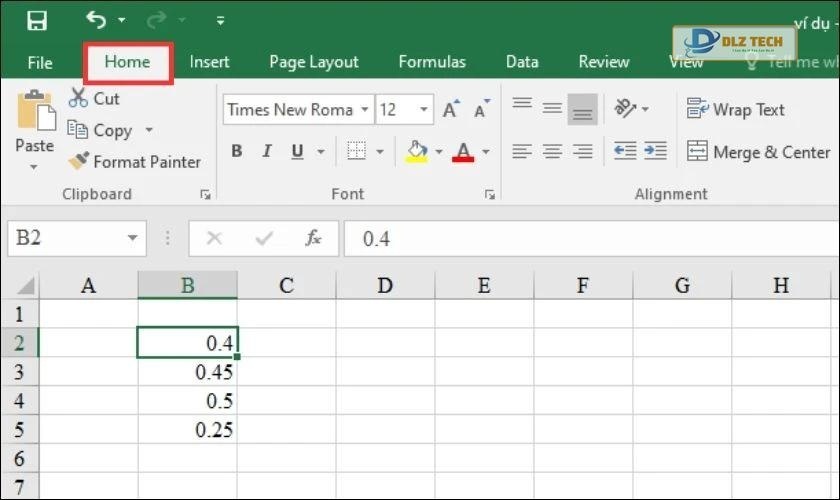
Task: Click the Copy button
Action: pyautogui.click(x=101, y=130)
